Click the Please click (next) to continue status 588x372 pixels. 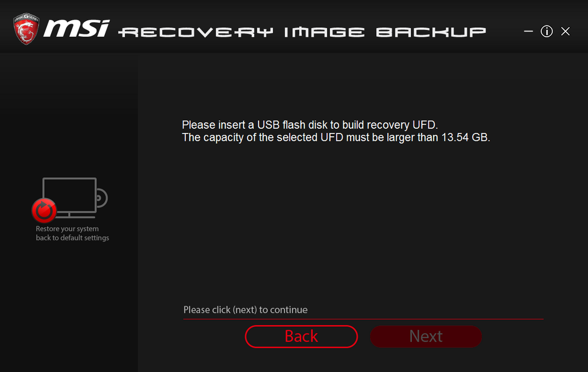click(x=245, y=310)
